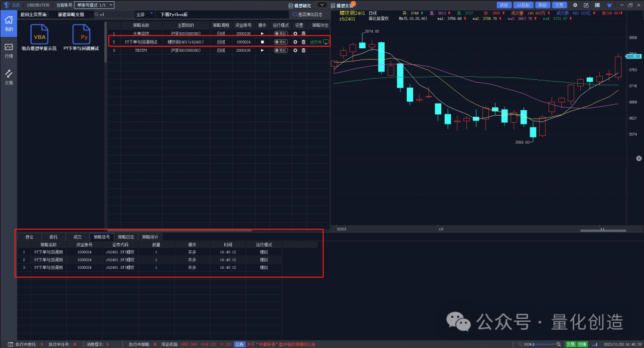
Task: Open the 全部 filter dropdown
Action: pos(144,14)
